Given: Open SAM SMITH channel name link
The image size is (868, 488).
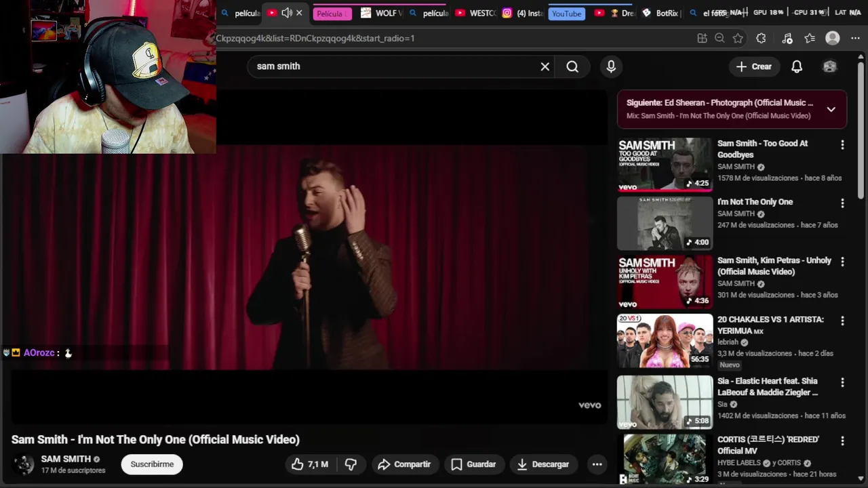Looking at the screenshot, I should 66,459.
